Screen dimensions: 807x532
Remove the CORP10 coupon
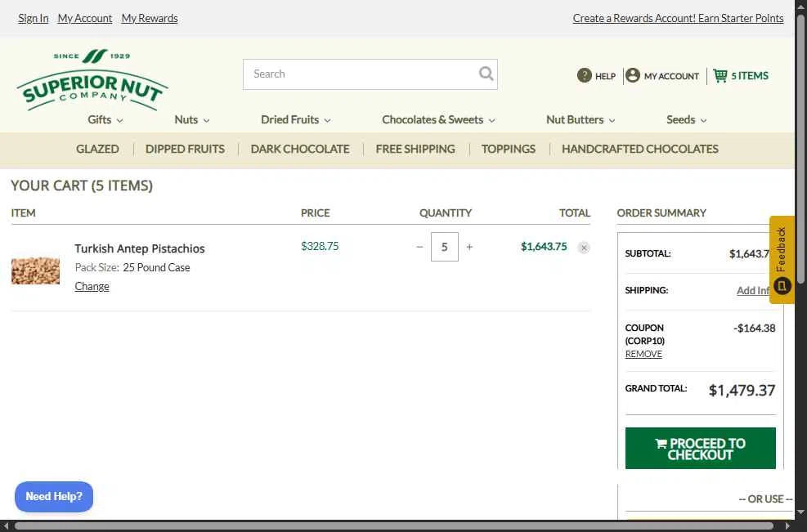click(643, 354)
